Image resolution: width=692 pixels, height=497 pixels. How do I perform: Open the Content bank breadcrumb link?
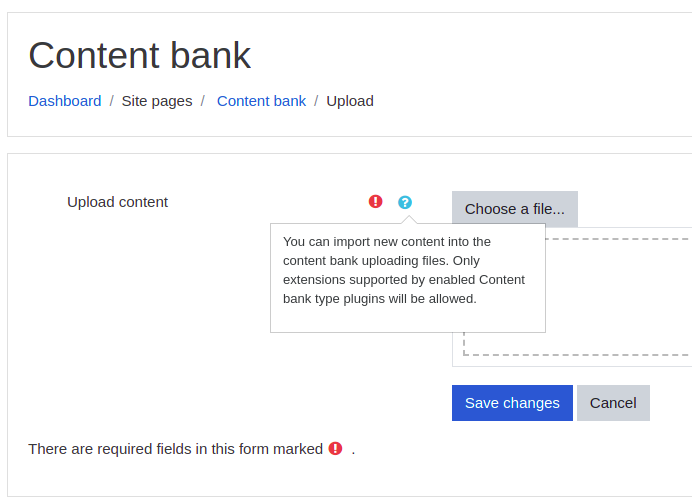pos(261,101)
